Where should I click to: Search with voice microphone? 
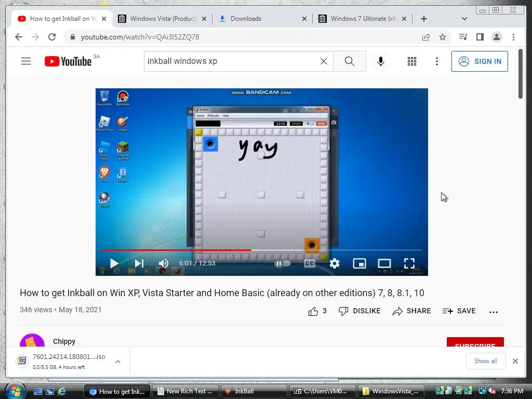tap(381, 61)
